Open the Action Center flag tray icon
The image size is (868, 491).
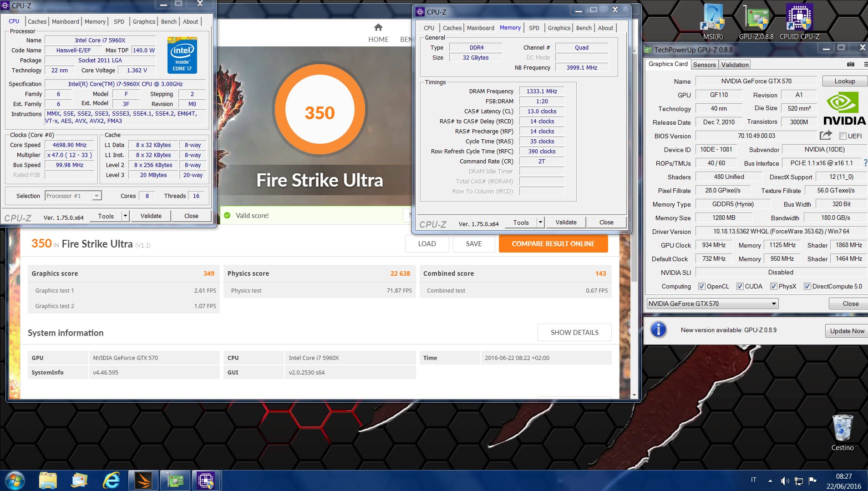pyautogui.click(x=812, y=481)
